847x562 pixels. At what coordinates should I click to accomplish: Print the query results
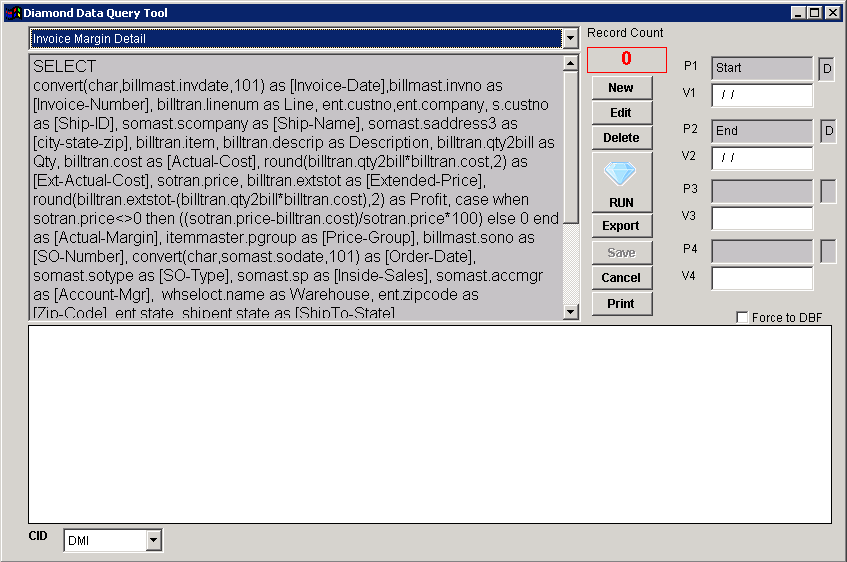620,304
